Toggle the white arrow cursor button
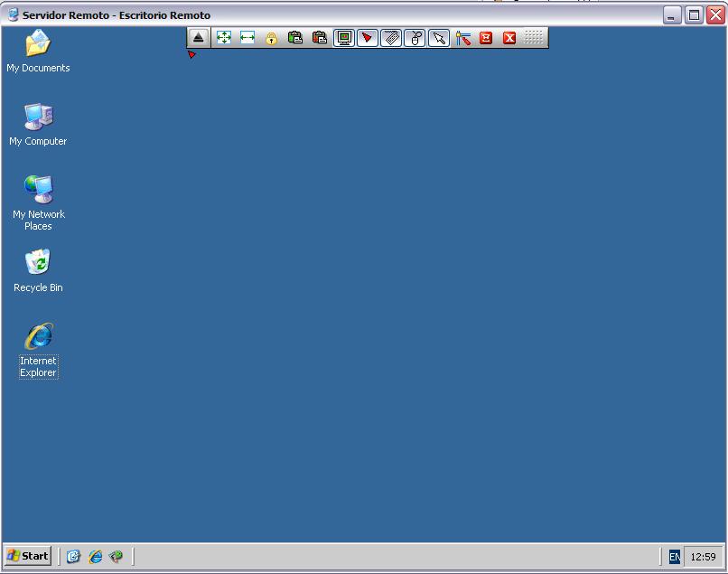The image size is (728, 574). tap(439, 38)
